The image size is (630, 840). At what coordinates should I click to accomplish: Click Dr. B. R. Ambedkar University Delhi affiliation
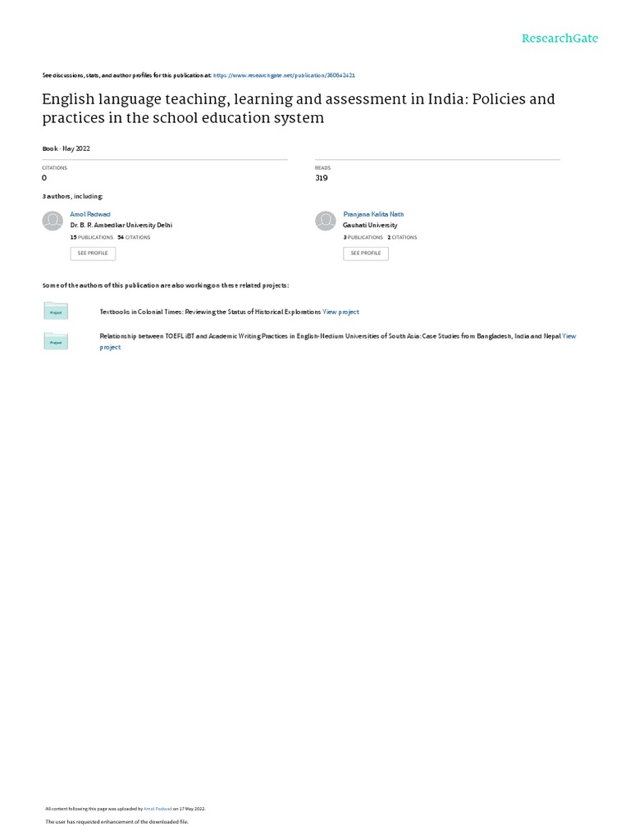click(121, 225)
